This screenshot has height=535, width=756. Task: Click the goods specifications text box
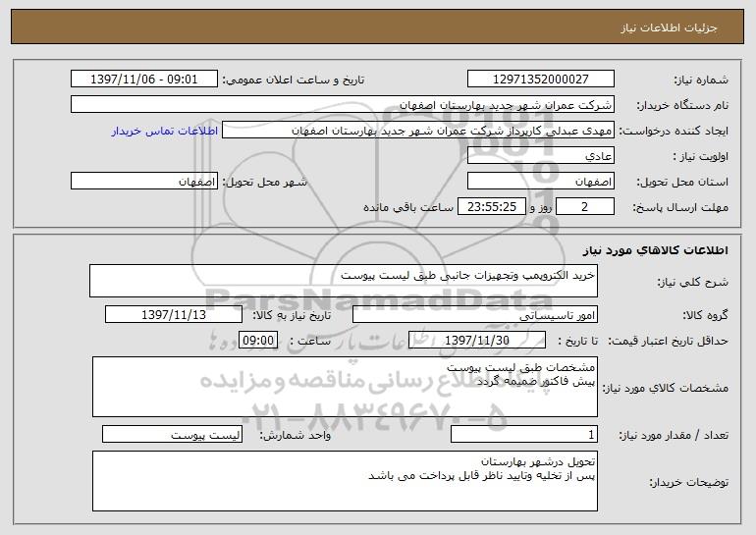(345, 387)
